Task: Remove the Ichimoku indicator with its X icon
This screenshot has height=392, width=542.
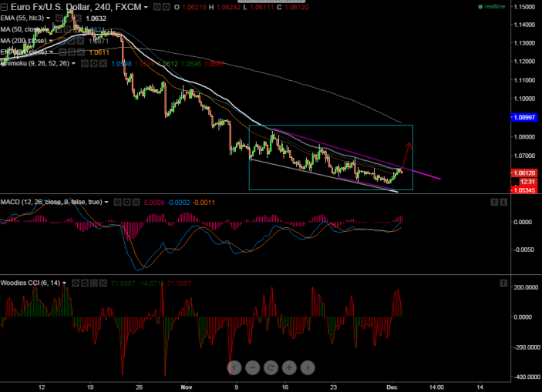Action: 103,64
